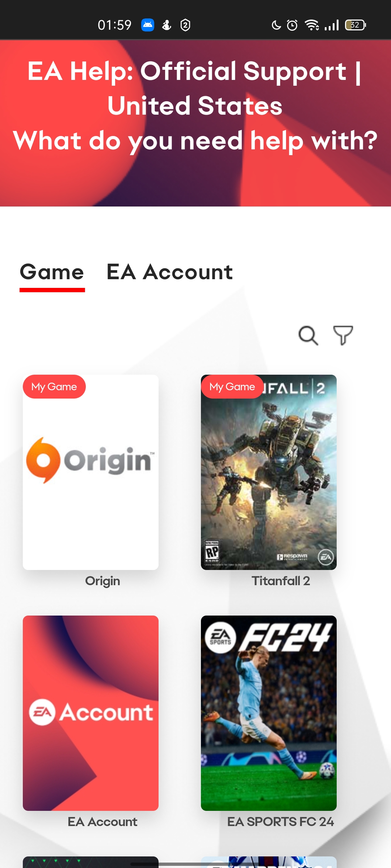The height and width of the screenshot is (868, 391).
Task: Tap the Wi-Fi status bar icon
Action: pyautogui.click(x=312, y=25)
